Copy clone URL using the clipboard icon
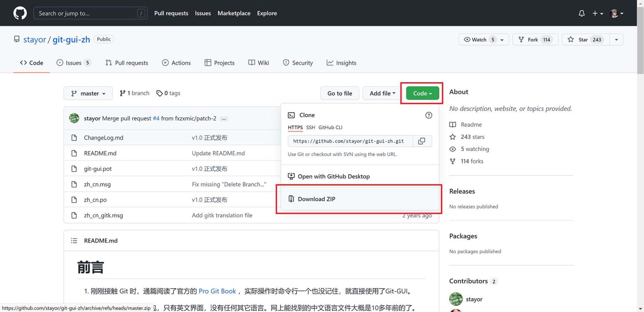 coord(422,141)
